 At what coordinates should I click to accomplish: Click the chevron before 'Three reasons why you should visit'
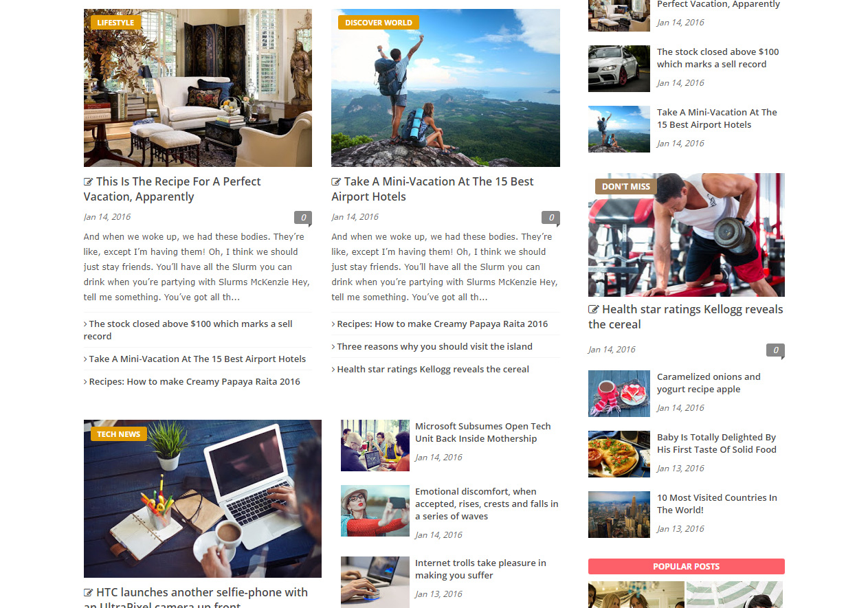333,347
